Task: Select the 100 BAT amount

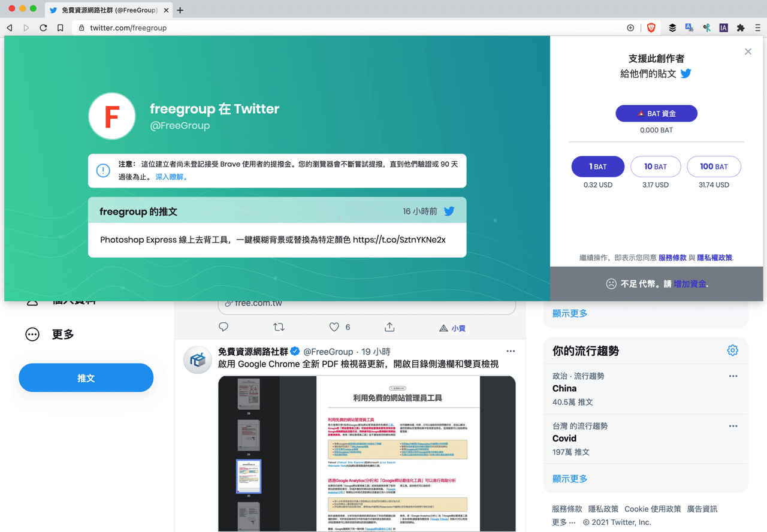Action: tap(714, 167)
